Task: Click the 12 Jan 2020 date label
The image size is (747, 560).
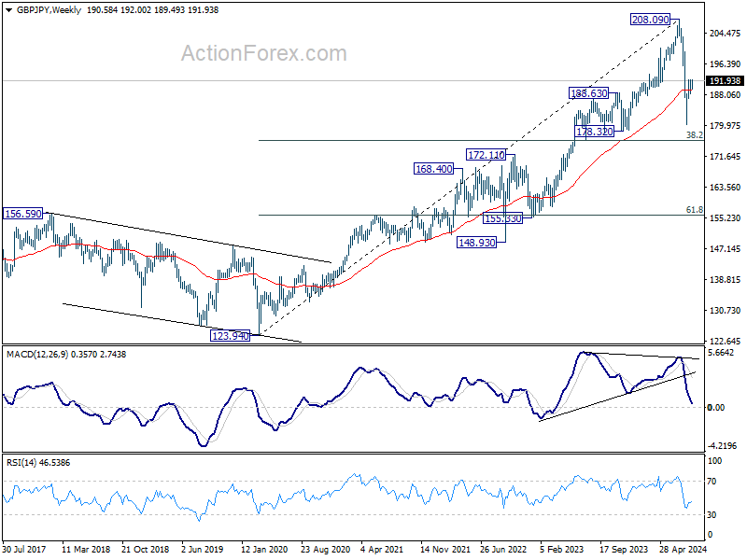Action: [264, 549]
